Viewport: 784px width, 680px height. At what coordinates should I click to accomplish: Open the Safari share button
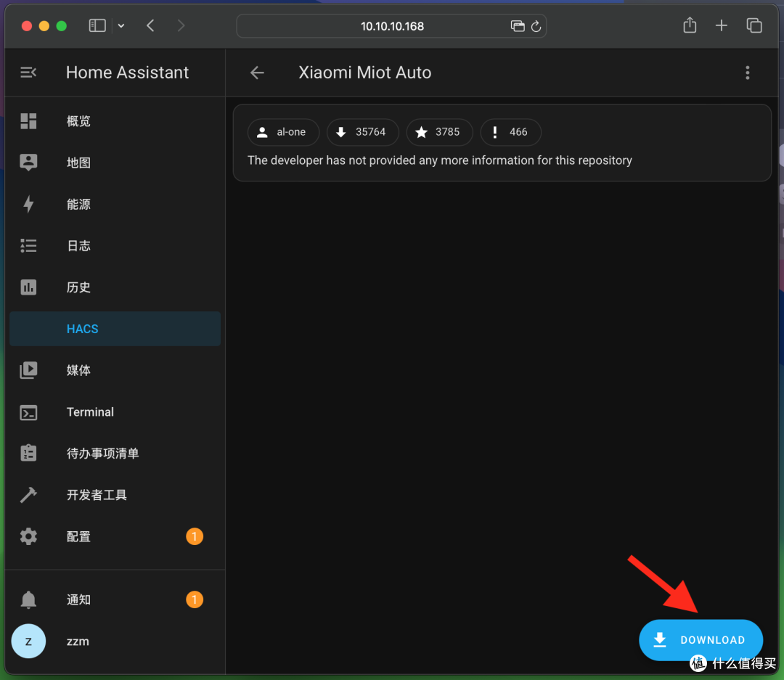click(x=690, y=25)
